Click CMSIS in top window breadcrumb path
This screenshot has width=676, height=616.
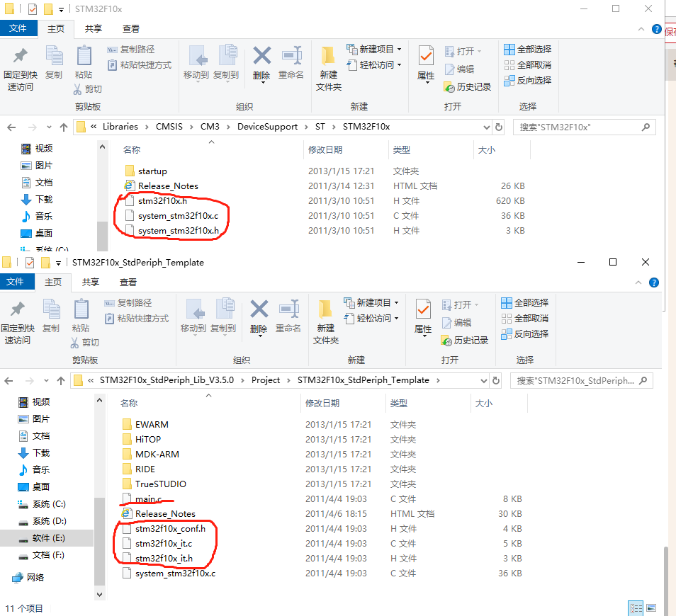click(x=169, y=127)
